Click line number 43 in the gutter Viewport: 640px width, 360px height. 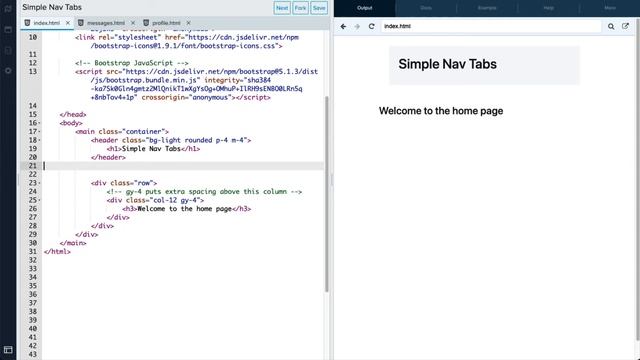tap(33, 354)
